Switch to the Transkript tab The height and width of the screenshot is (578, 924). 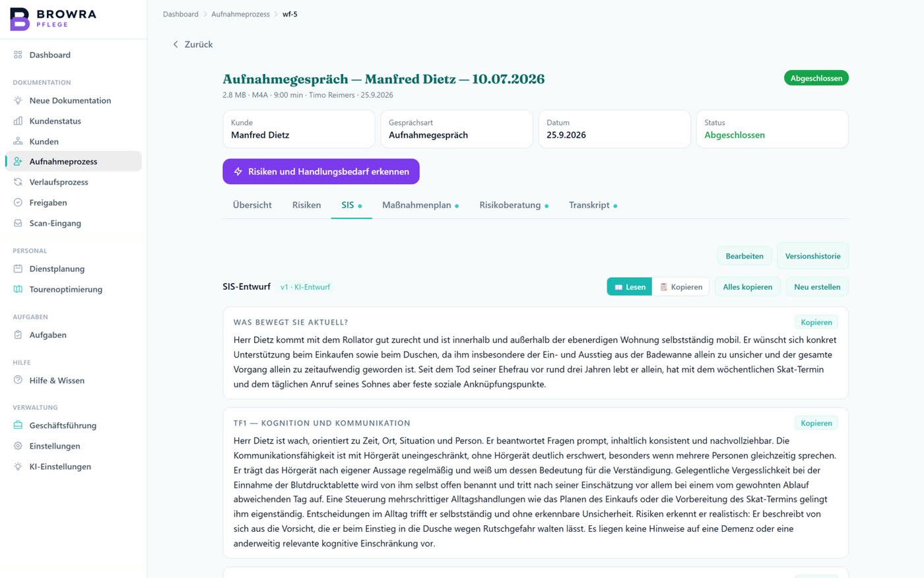[593, 205]
